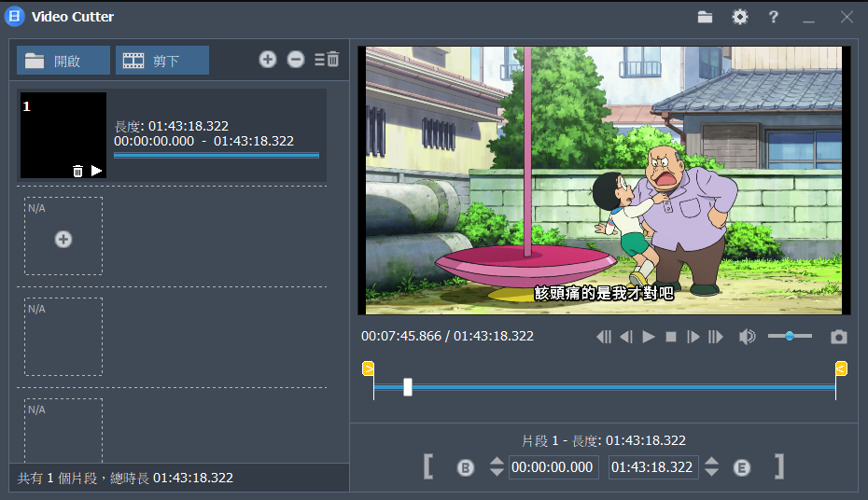Click the white playhead on the timeline

(x=408, y=387)
